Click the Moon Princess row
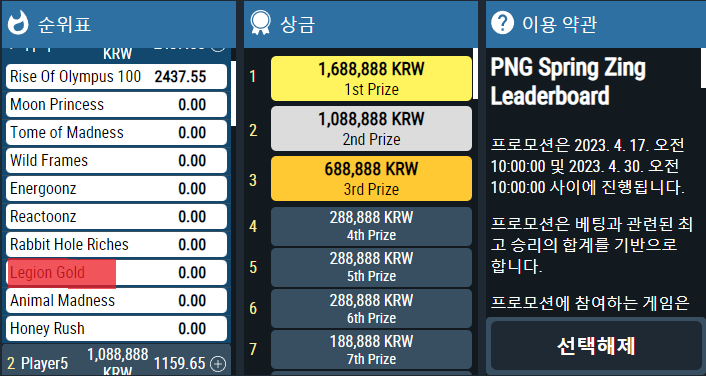 point(116,104)
